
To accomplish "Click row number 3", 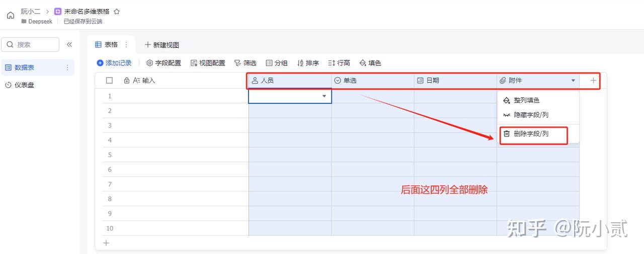I will [x=110, y=125].
